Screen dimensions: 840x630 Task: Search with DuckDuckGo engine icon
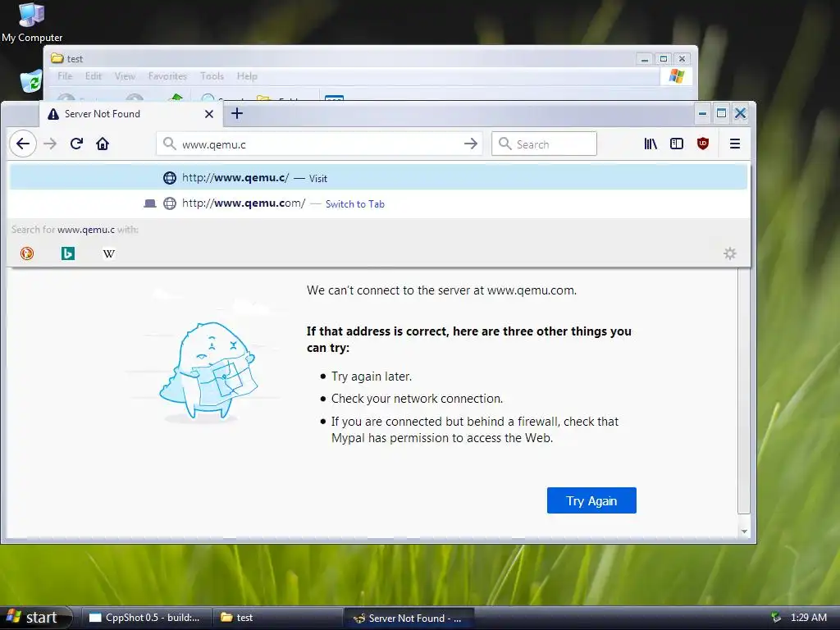coord(27,253)
